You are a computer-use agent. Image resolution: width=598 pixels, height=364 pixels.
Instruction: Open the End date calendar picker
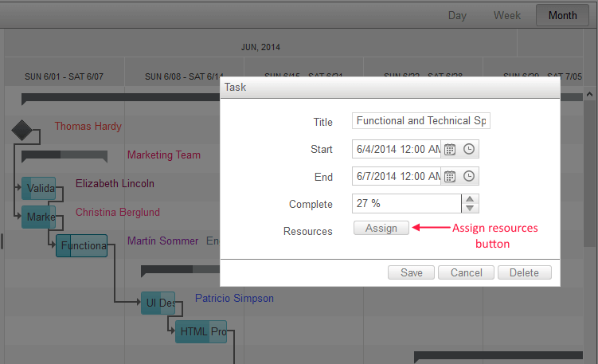click(x=450, y=176)
